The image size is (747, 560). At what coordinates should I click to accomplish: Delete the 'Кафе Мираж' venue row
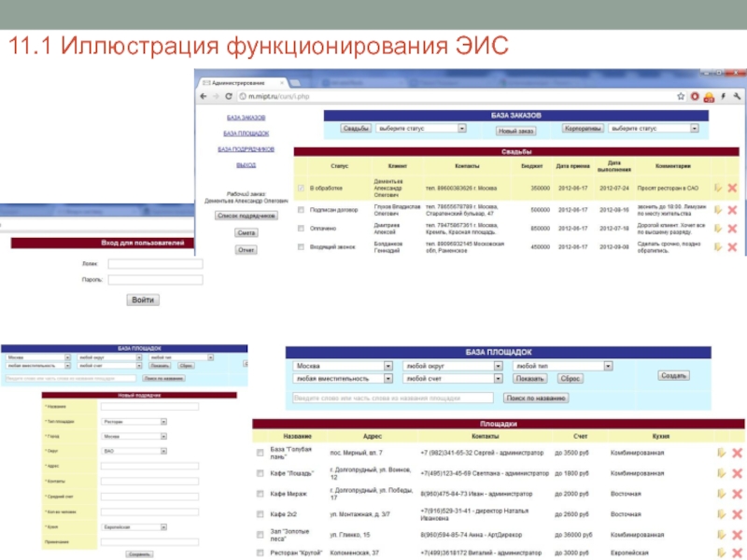point(737,493)
